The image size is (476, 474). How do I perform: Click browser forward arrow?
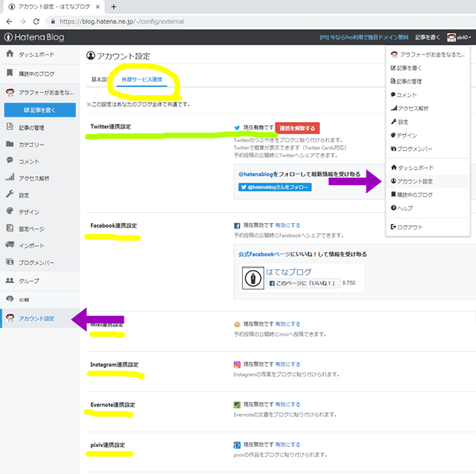(x=23, y=21)
